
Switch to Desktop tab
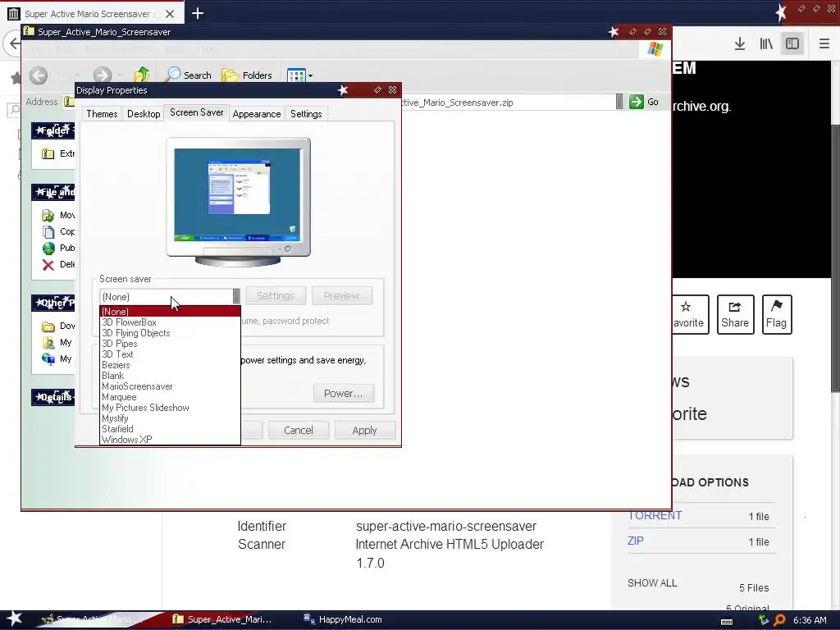(x=144, y=113)
